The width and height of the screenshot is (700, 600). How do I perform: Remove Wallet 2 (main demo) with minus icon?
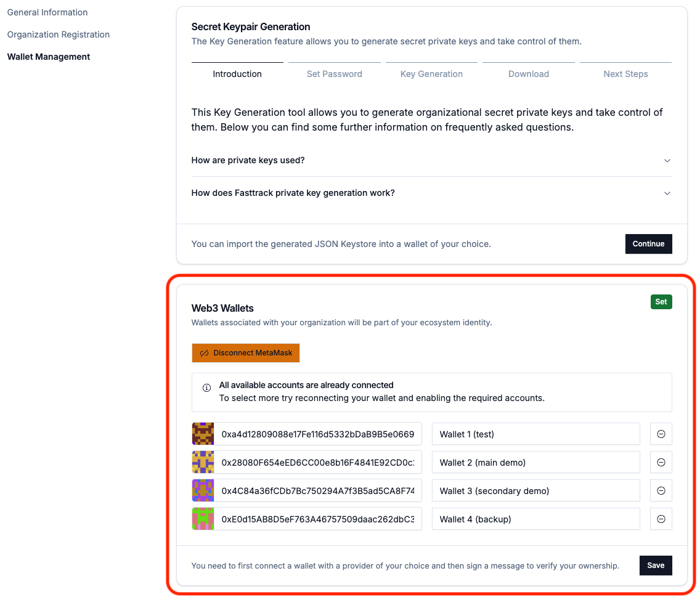(661, 462)
